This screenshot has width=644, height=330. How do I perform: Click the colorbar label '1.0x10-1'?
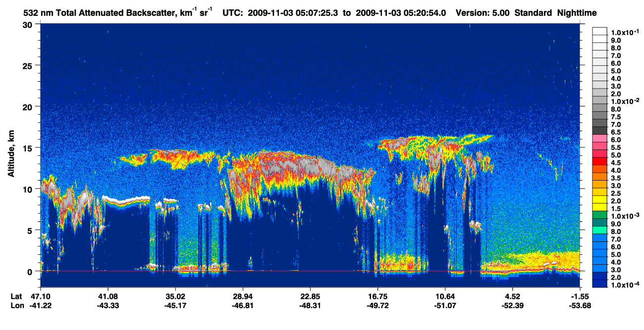point(624,33)
